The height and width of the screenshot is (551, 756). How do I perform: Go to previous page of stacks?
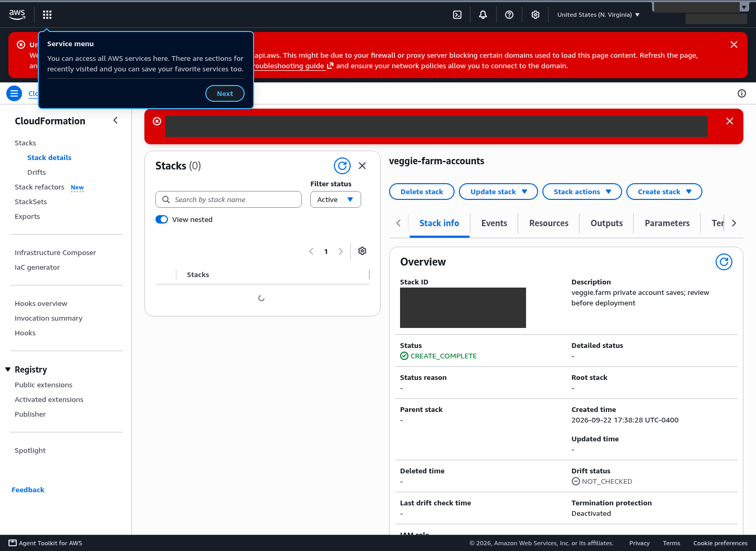[x=311, y=251]
